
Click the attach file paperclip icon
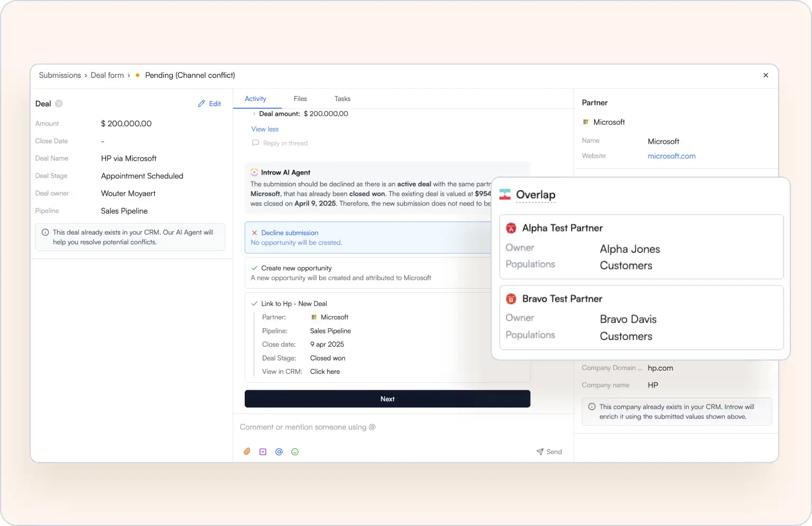tap(247, 451)
